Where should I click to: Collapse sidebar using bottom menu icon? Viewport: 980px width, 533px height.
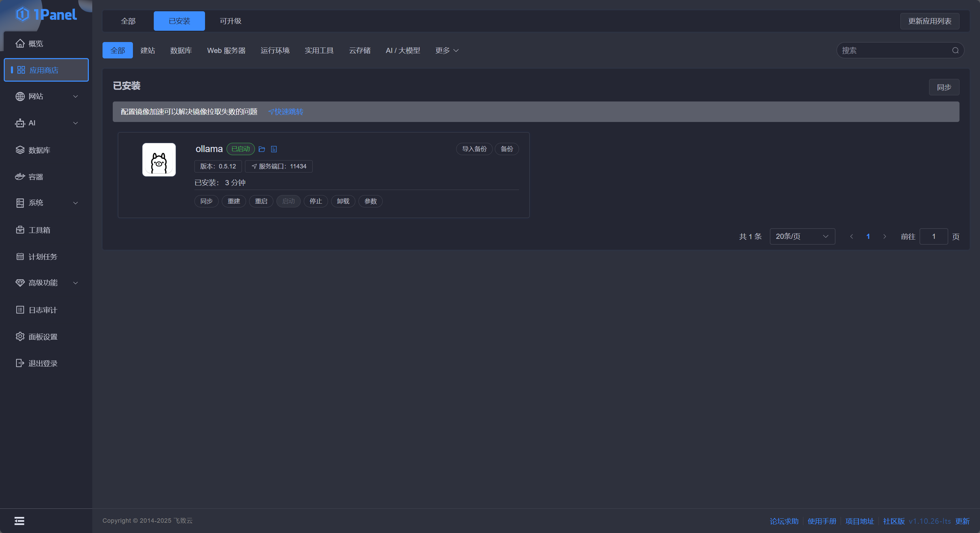(x=19, y=521)
